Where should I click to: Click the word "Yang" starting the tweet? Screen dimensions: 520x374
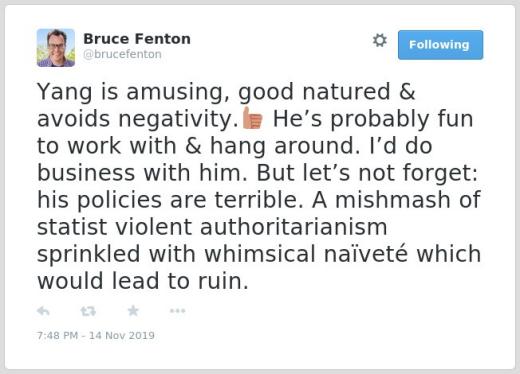(x=65, y=92)
